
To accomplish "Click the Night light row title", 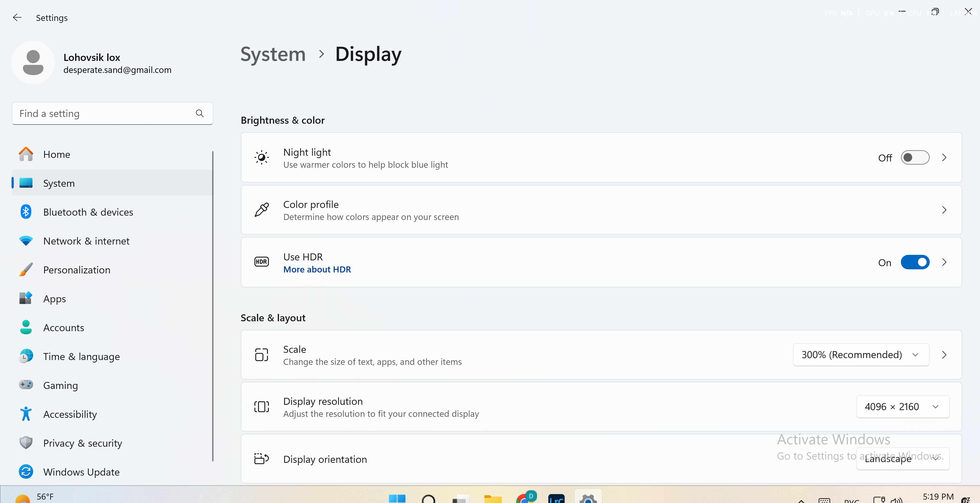I will [307, 152].
